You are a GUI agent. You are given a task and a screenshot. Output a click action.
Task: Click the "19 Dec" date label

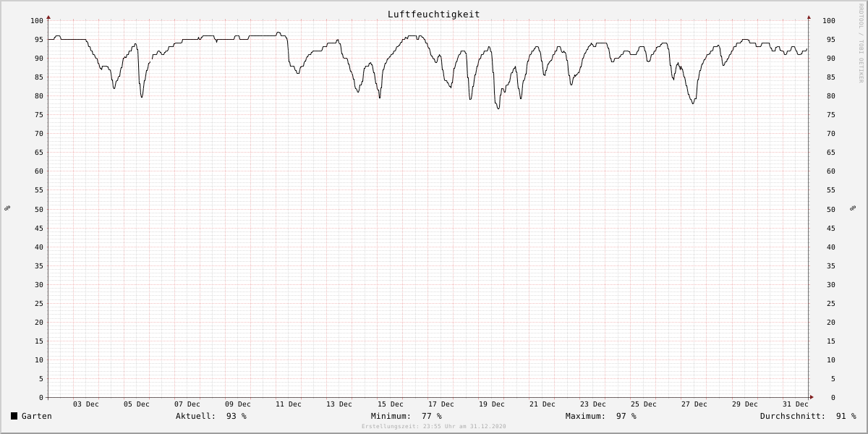pos(492,404)
